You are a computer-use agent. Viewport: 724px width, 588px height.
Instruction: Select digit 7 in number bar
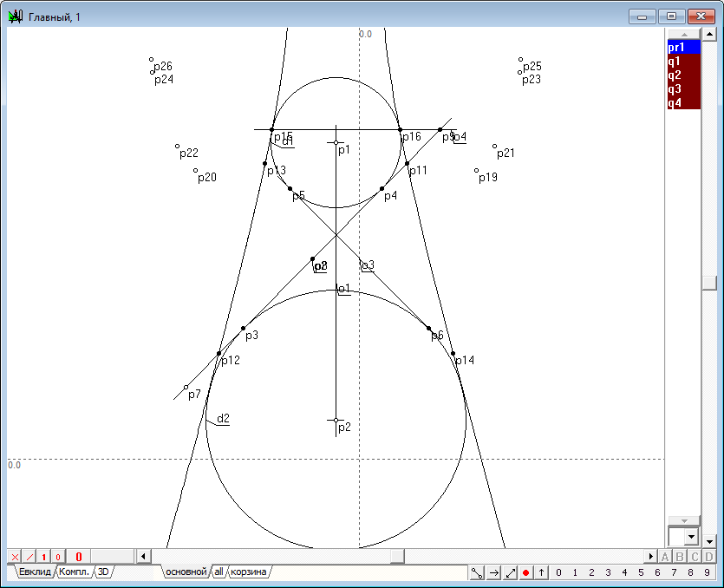click(x=674, y=572)
